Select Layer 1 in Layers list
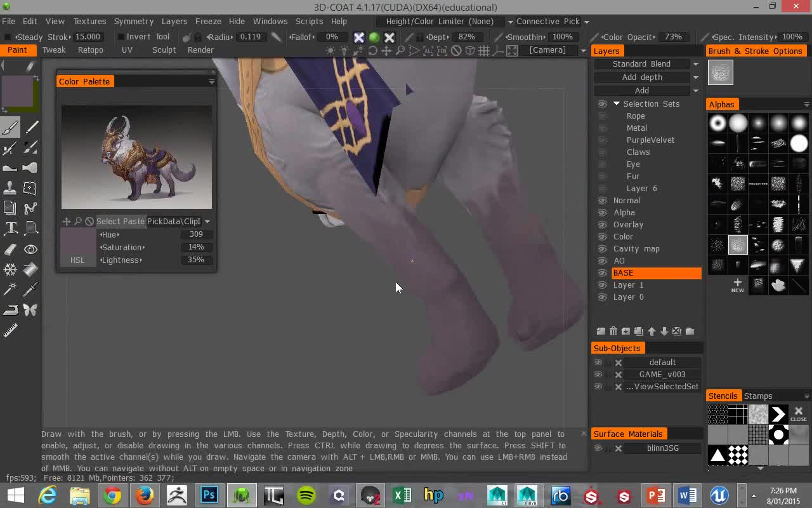Image resolution: width=812 pixels, height=508 pixels. pyautogui.click(x=628, y=285)
